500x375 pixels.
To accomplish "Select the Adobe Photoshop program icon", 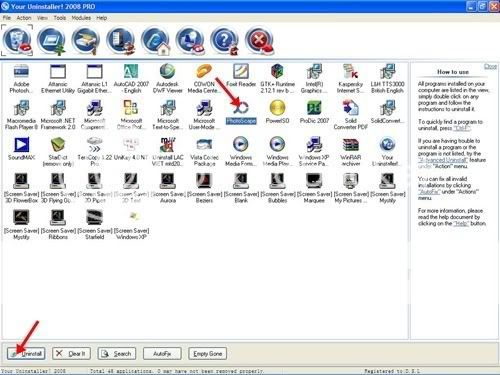I will pyautogui.click(x=21, y=72).
